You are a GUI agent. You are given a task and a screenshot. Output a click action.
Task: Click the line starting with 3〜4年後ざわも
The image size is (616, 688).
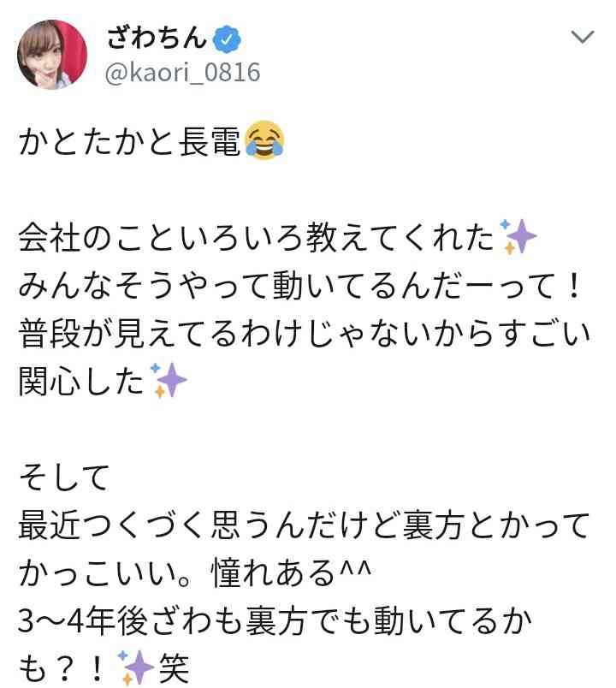[x=275, y=620]
